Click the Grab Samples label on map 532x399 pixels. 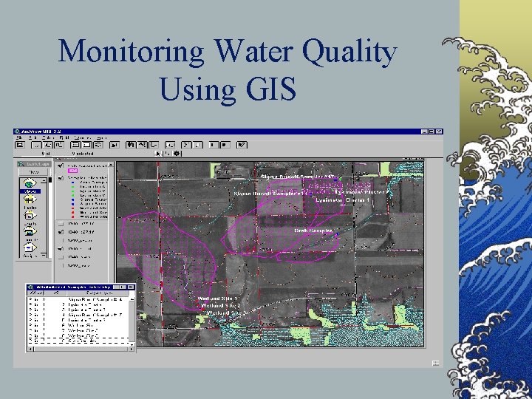click(313, 231)
